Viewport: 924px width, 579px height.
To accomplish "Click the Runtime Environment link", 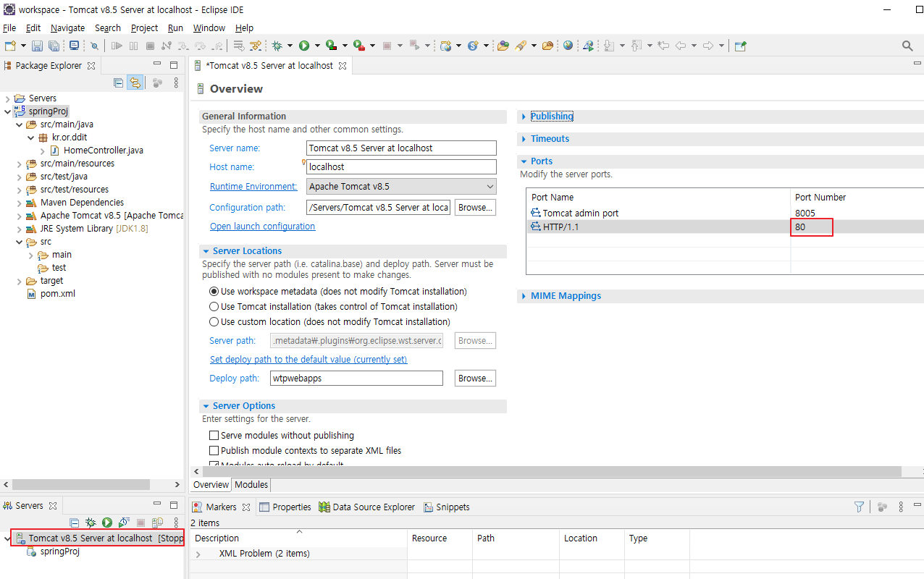I will 253,187.
